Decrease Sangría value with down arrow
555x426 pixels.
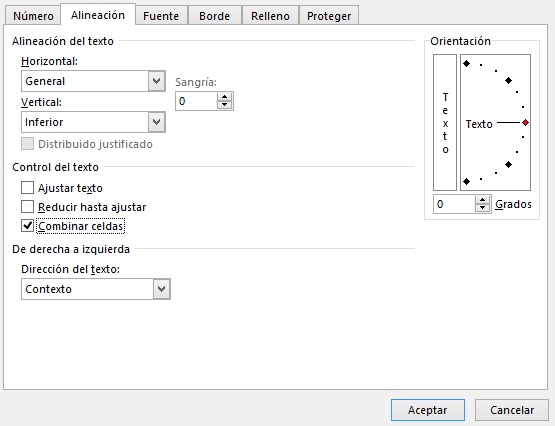(224, 105)
